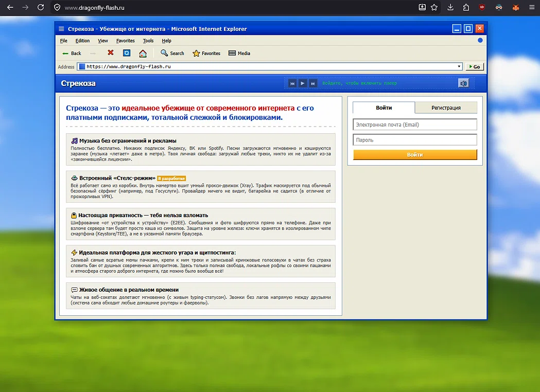Maximize the Internet Explorer window
Image resolution: width=540 pixels, height=392 pixels.
[x=468, y=29]
